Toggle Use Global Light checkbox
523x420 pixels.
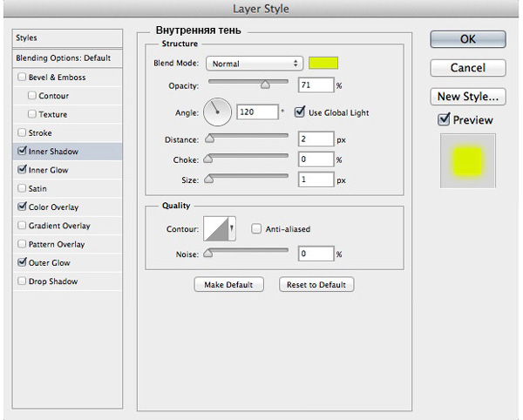pyautogui.click(x=300, y=112)
